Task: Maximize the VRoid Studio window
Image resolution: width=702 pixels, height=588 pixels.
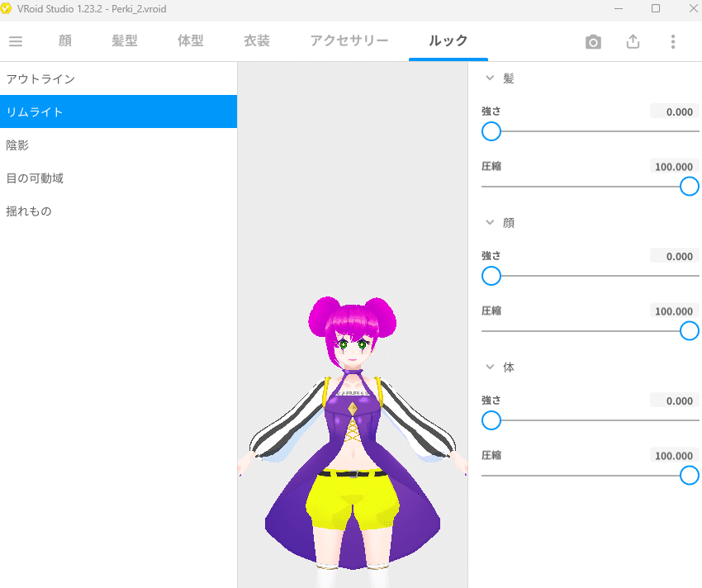Action: [656, 8]
